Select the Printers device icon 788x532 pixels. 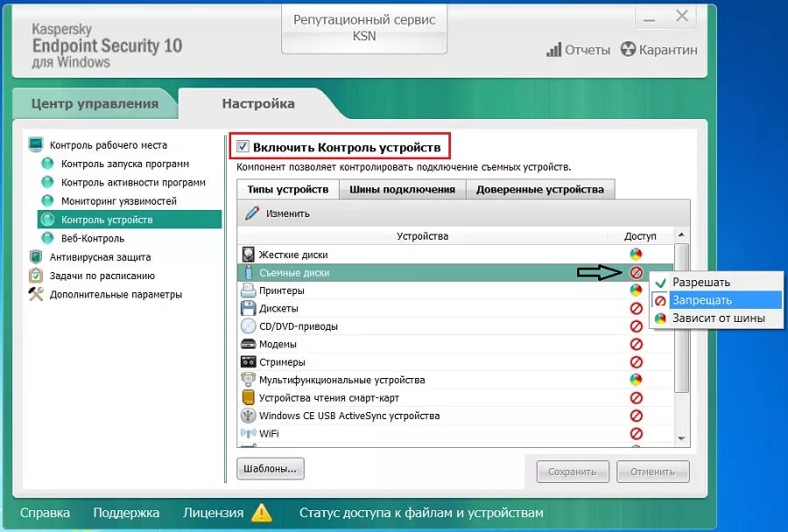[248, 290]
